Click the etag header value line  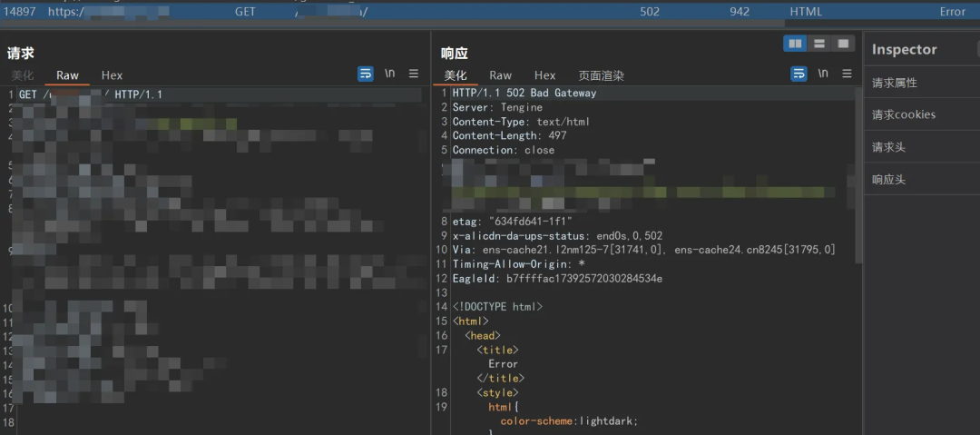coord(513,222)
